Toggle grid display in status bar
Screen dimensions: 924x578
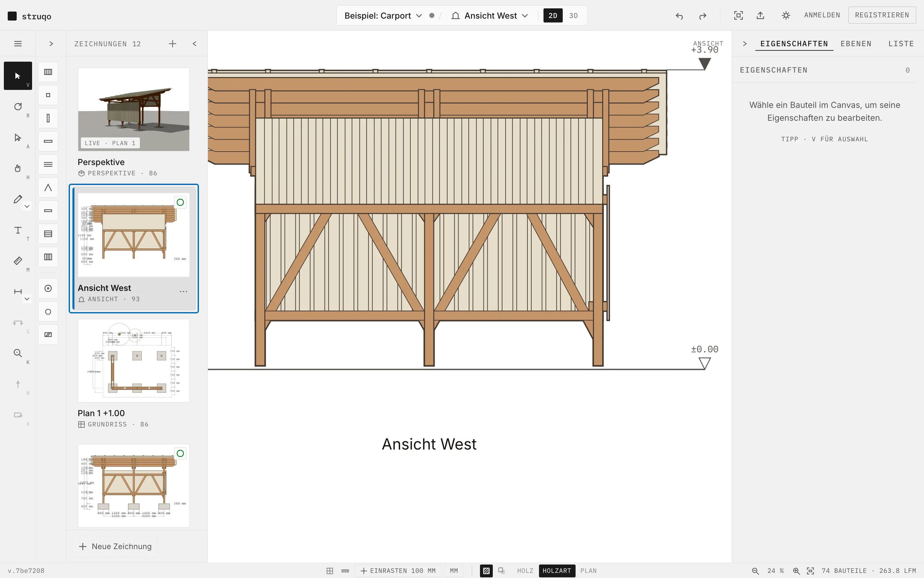coord(330,571)
